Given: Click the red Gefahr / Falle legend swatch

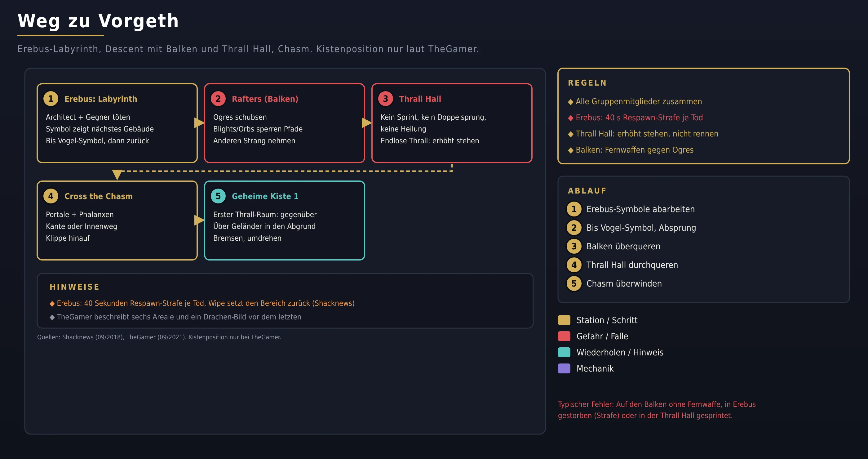Looking at the screenshot, I should pyautogui.click(x=565, y=336).
